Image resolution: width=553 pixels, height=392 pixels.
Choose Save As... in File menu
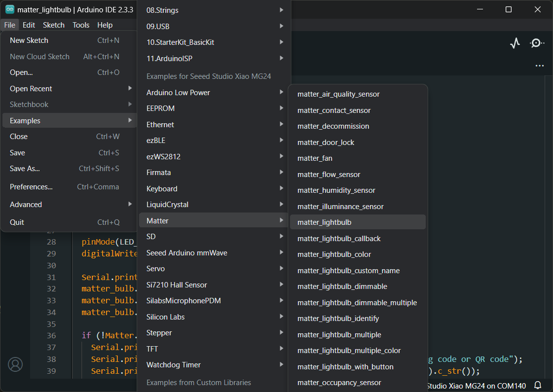[x=70, y=169]
